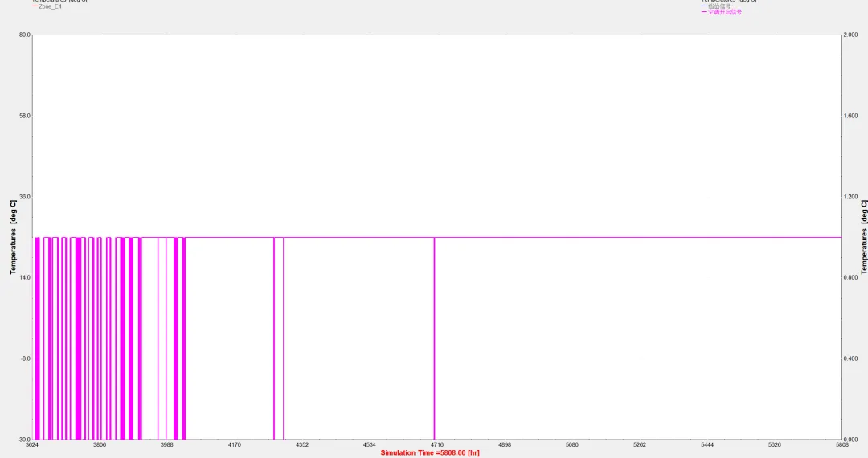Toggle the 空调开启信号 legend entry
Screen dimensions: 868x458
725,11
